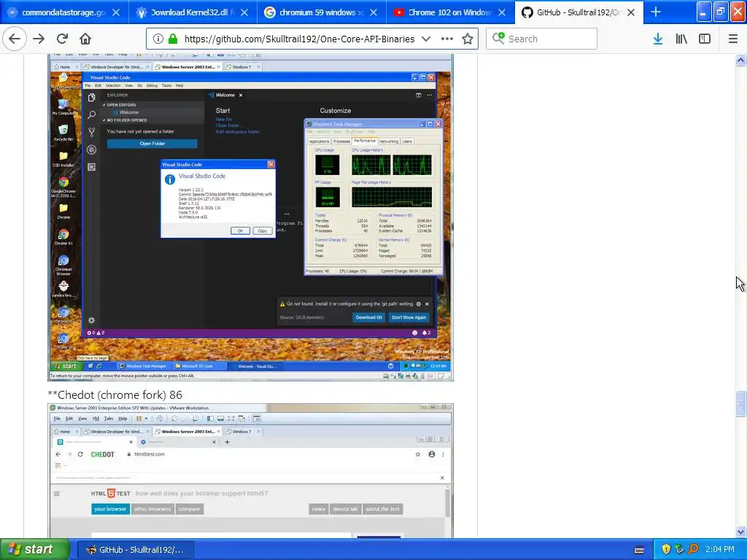Click the network tray icon
747x560 pixels.
[679, 550]
